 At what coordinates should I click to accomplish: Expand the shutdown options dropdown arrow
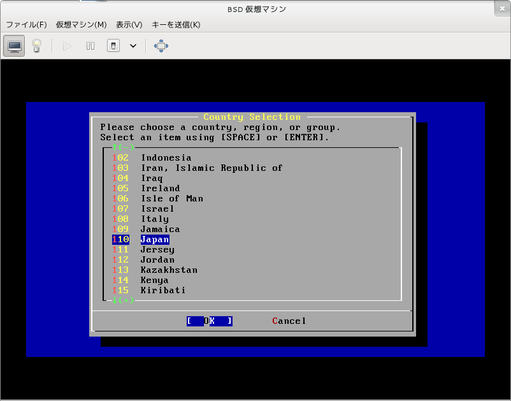click(x=133, y=46)
